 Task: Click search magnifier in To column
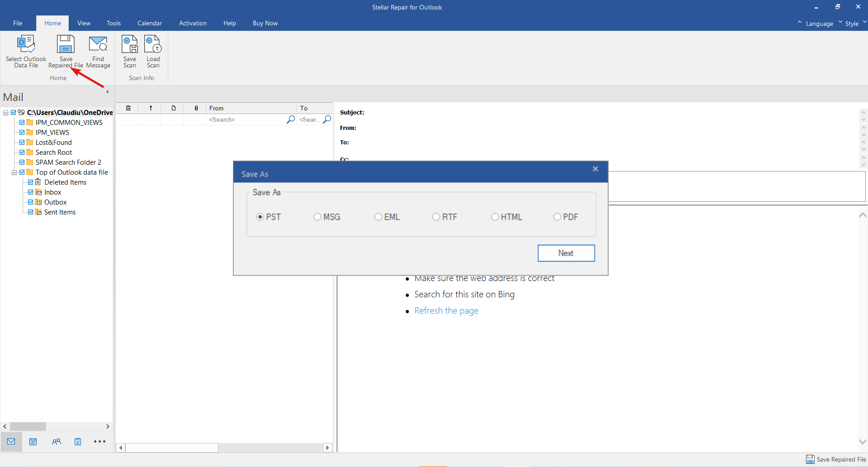pos(327,119)
